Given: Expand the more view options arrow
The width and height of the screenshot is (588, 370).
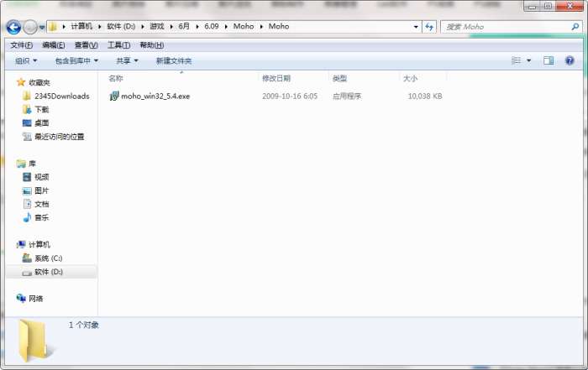Looking at the screenshot, I should click(x=528, y=60).
